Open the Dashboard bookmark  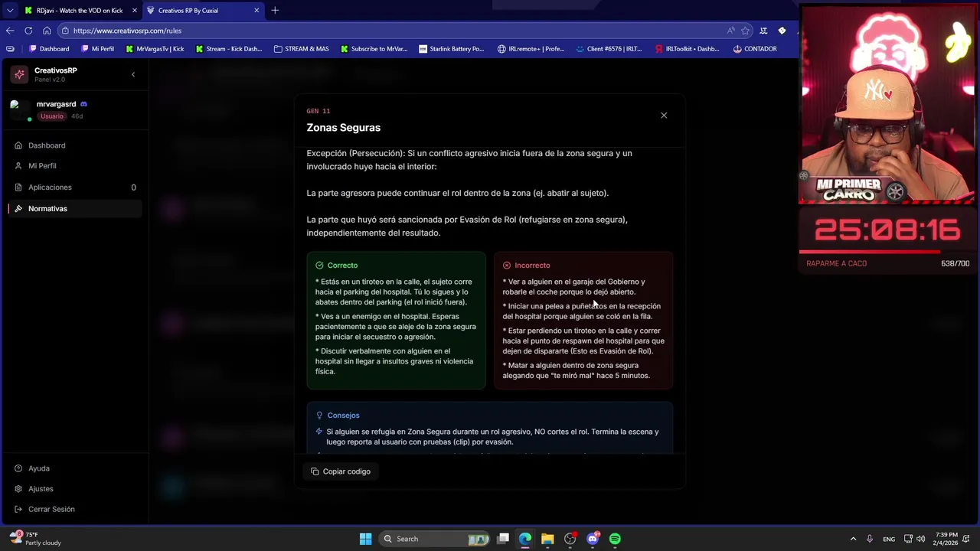click(x=49, y=49)
